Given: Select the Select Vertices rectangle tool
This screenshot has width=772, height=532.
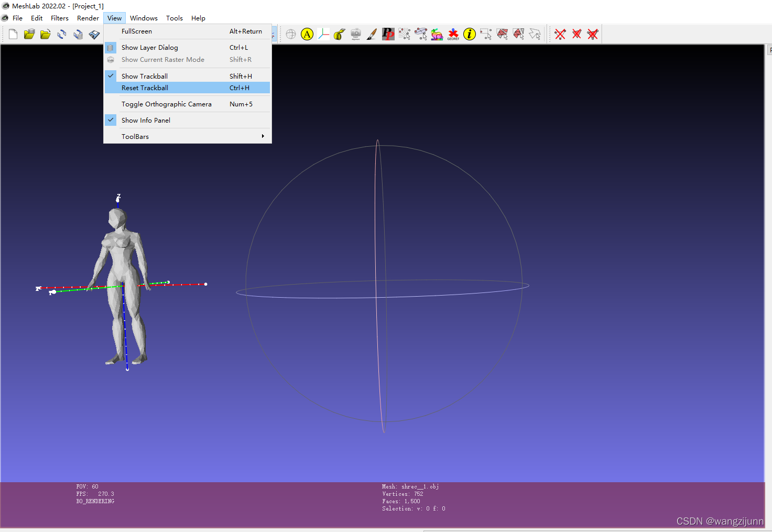Looking at the screenshot, I should (486, 35).
